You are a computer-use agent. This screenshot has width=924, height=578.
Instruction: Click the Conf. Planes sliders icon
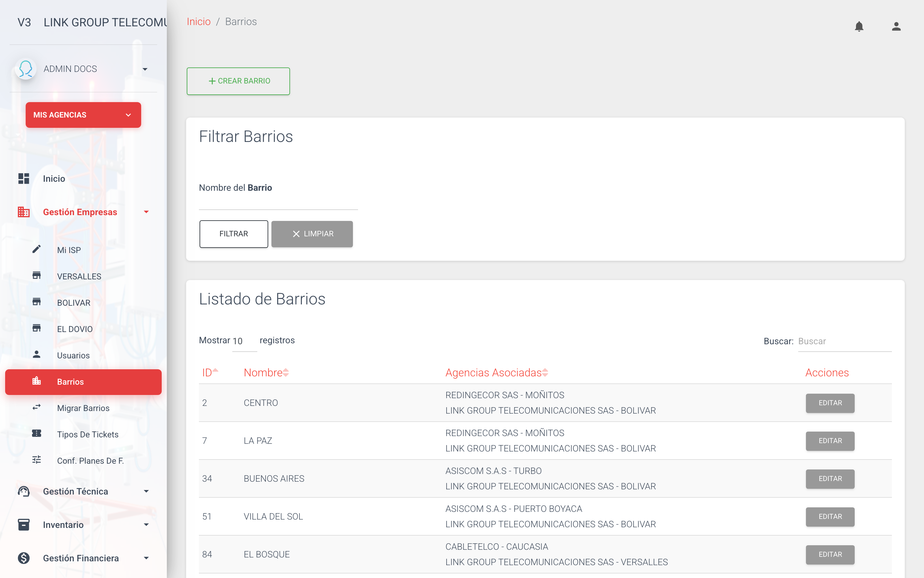click(36, 460)
